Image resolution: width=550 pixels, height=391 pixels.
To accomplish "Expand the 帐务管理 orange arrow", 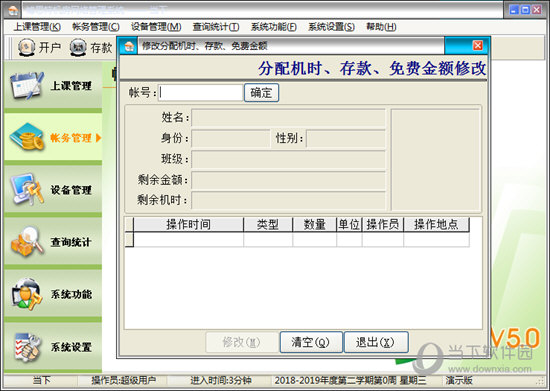I will tap(99, 138).
